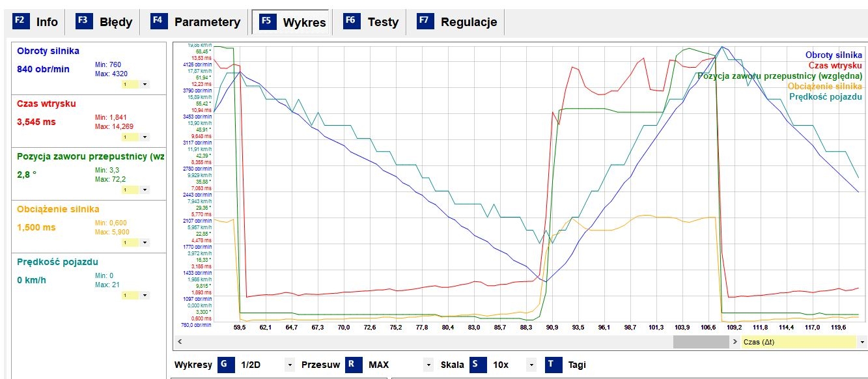Screen dimensions: 868x379
Task: Click the 1,500 ms value
Action: (36, 227)
